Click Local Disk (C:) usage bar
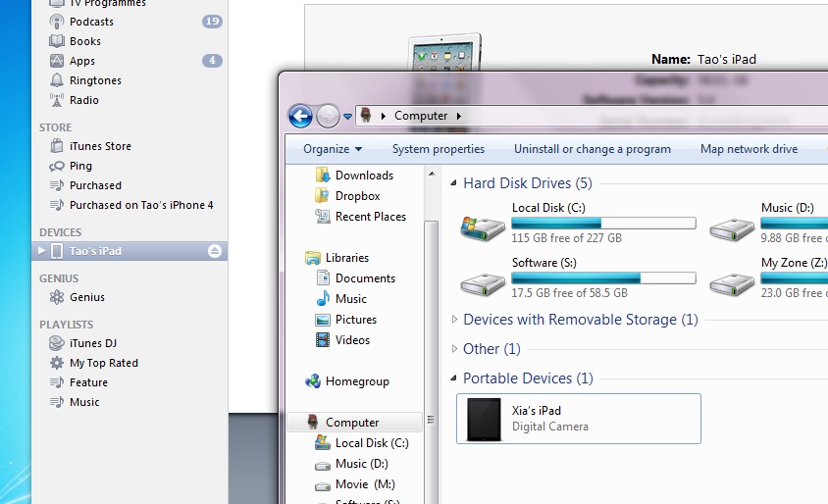The width and height of the screenshot is (828, 504). (x=603, y=224)
